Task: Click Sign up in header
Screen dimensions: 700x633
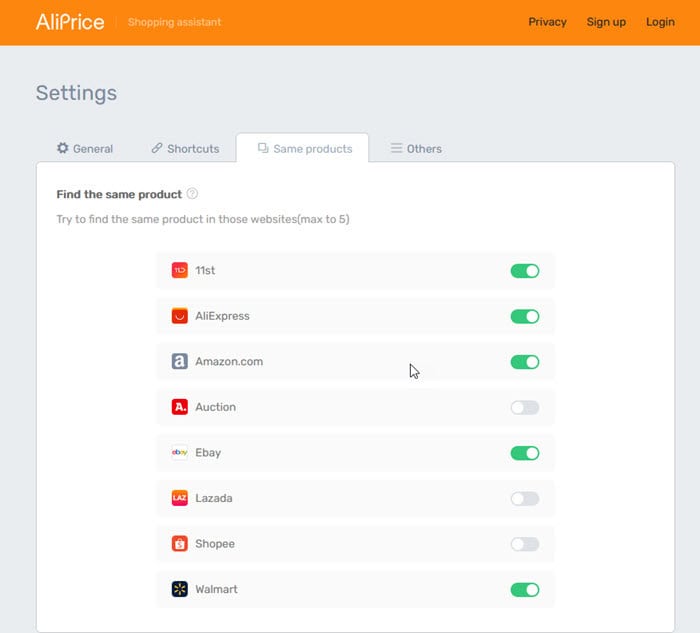Action: (x=606, y=22)
